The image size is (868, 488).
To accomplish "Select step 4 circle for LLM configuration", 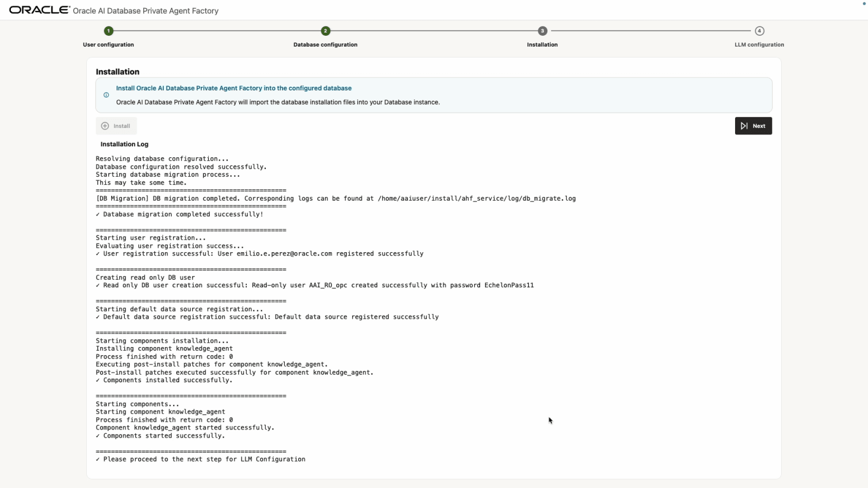I will [759, 31].
